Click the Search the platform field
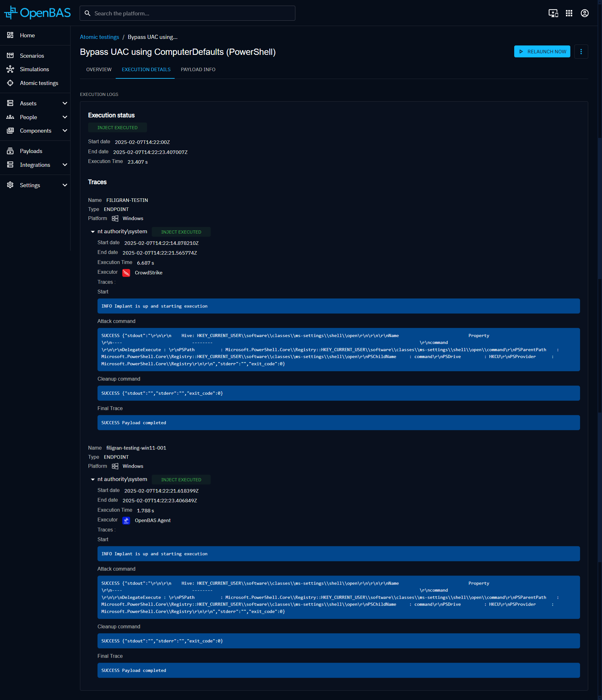Image resolution: width=602 pixels, height=700 pixels. coord(187,13)
